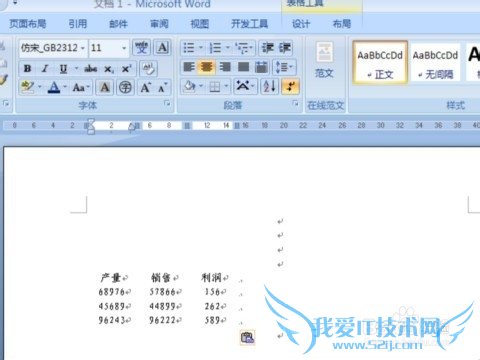Open font name dropdown
Viewport: 480px width, 360px height.
tap(83, 48)
